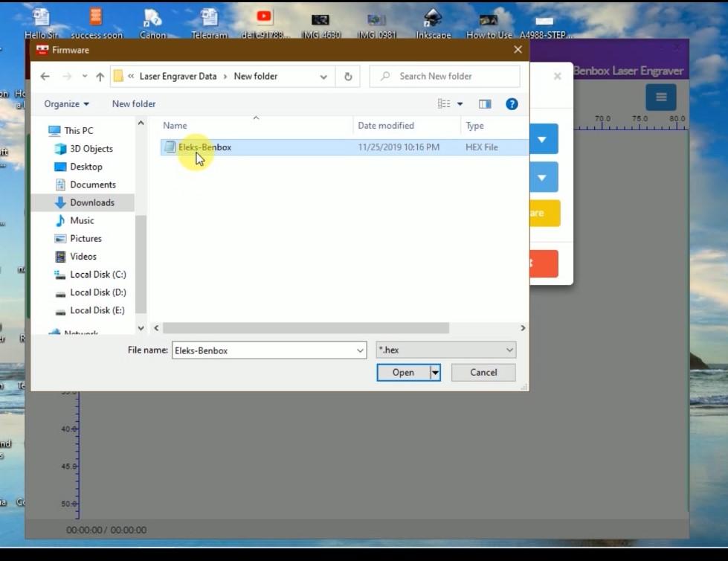
Task: Open the de1c91788 video desktop file
Action: [265, 23]
